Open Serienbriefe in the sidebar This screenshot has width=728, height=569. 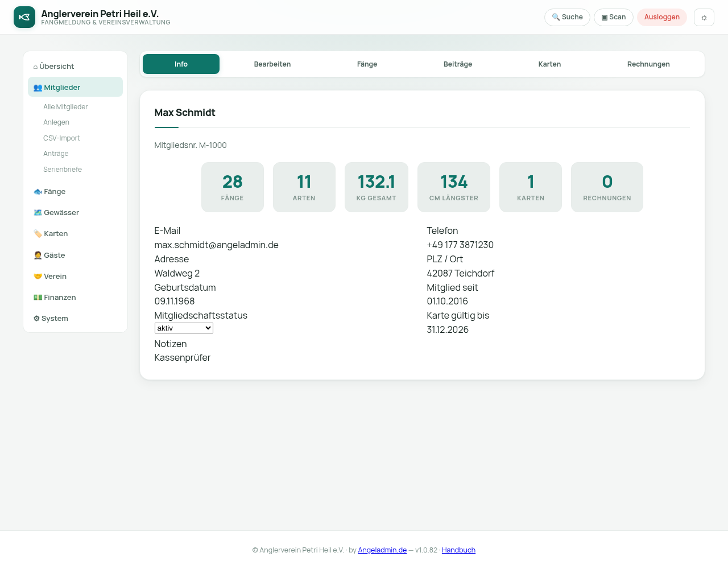point(63,170)
